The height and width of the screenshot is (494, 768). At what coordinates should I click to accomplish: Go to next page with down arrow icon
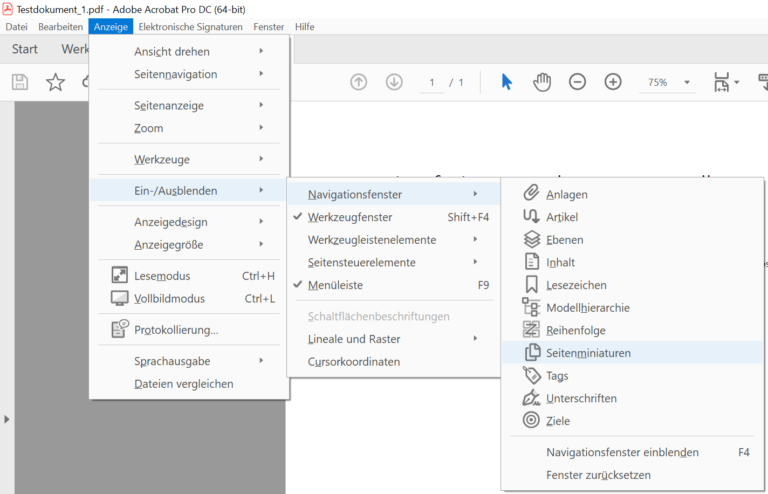tap(394, 82)
